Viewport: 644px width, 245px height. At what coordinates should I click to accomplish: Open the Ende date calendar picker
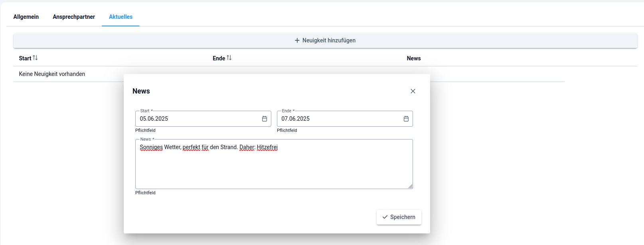406,119
